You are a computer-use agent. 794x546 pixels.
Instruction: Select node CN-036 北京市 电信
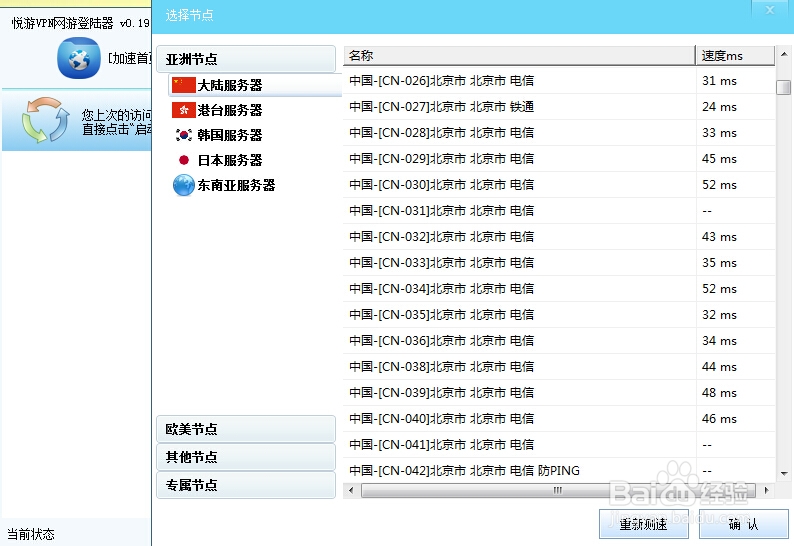559,341
